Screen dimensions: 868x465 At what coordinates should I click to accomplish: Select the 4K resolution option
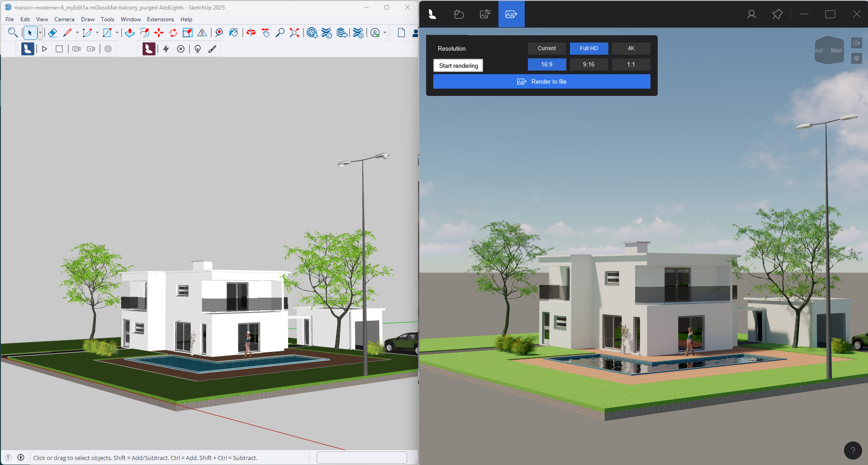[x=631, y=48]
